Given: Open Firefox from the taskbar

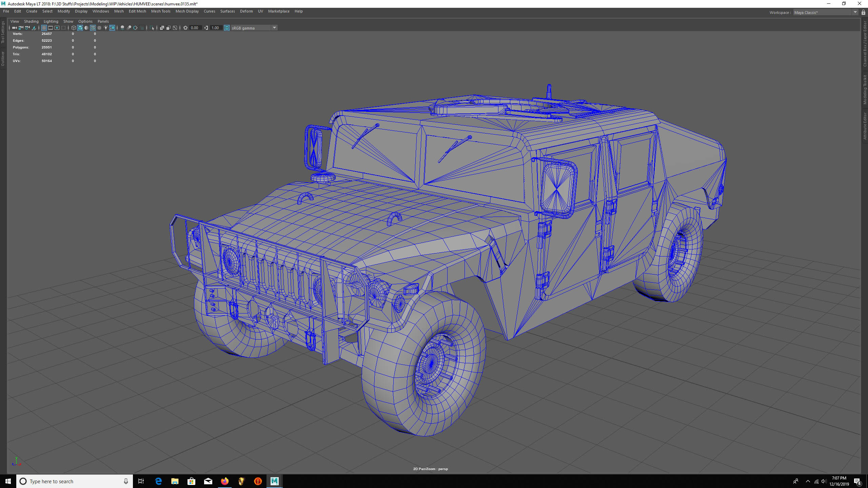Looking at the screenshot, I should coord(224,481).
